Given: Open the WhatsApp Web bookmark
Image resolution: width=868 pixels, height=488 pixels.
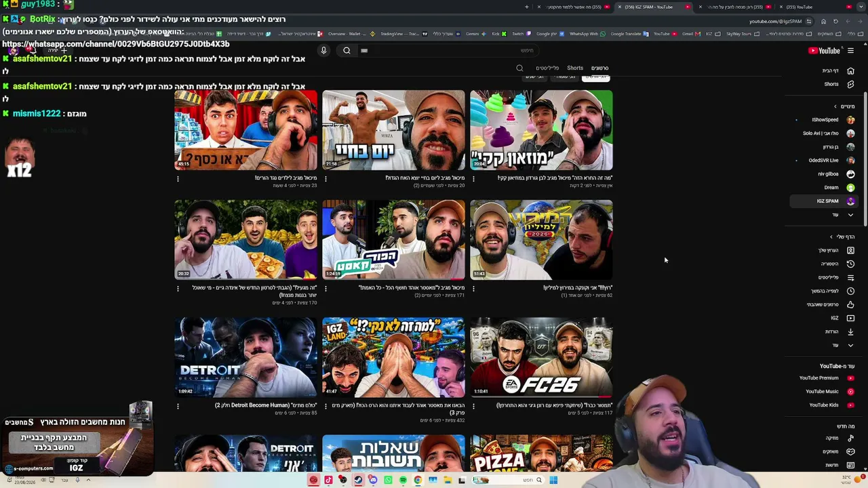Looking at the screenshot, I should coord(587,34).
